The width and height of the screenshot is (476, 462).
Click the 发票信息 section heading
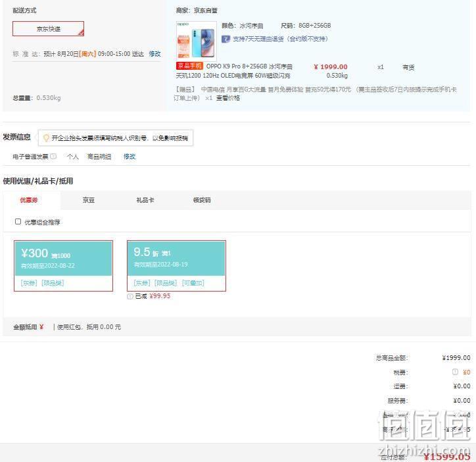pos(16,137)
